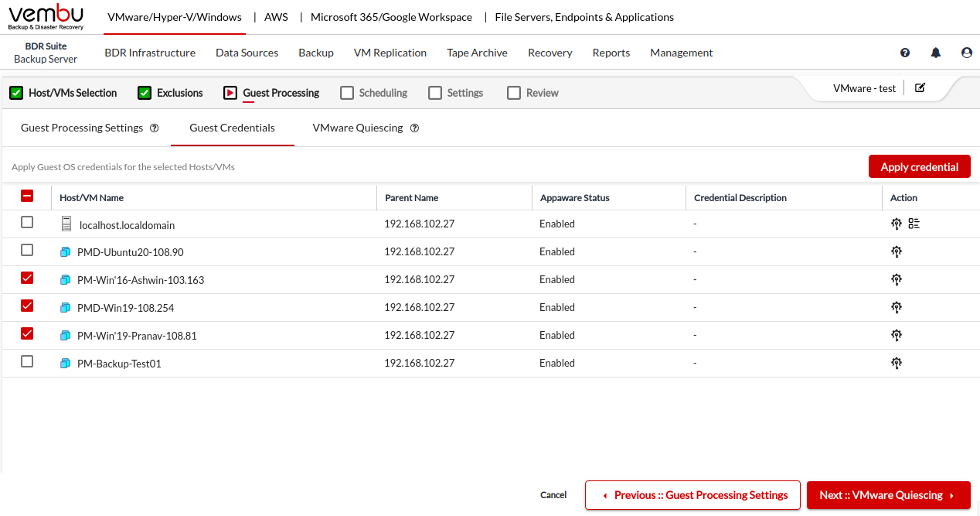The image size is (980, 516).
Task: Click the Apply credential button
Action: 919,166
